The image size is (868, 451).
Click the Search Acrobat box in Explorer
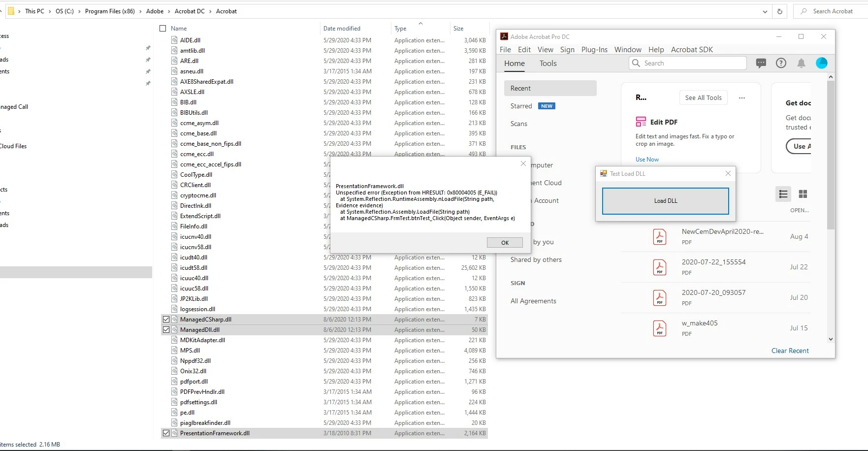click(x=831, y=11)
